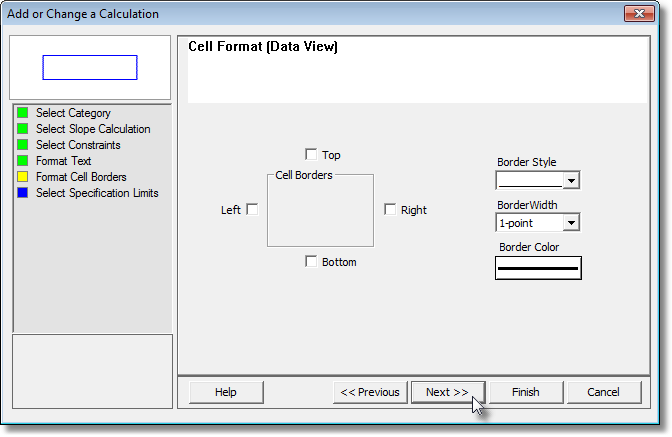The image size is (672, 437).
Task: Go to Select Specification Limits step
Action: click(x=97, y=193)
